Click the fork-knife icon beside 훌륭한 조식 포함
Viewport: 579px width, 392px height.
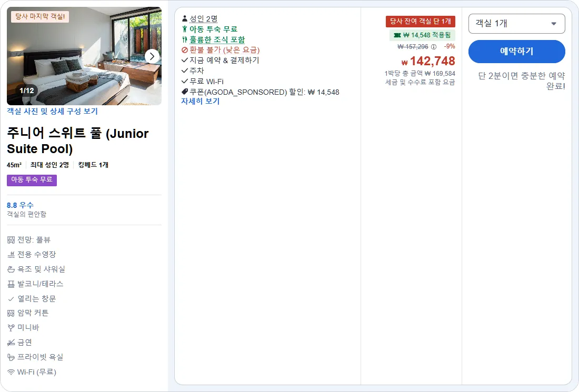click(x=185, y=39)
